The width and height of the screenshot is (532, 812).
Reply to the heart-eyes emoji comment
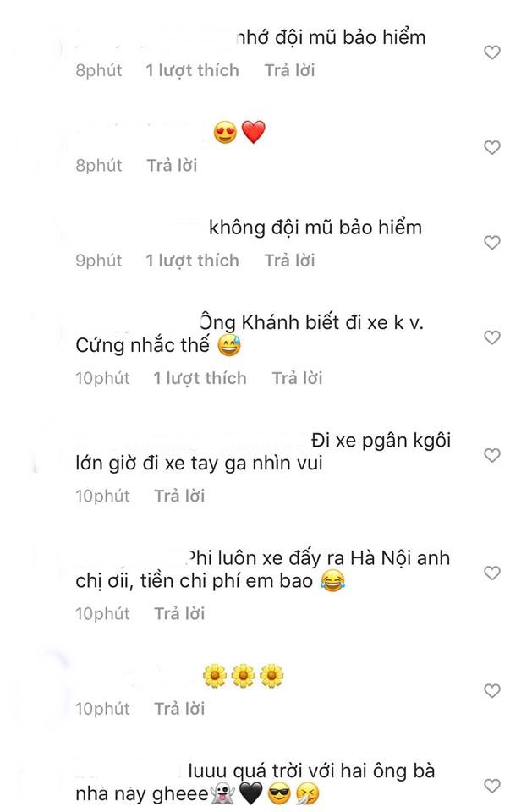click(x=172, y=166)
